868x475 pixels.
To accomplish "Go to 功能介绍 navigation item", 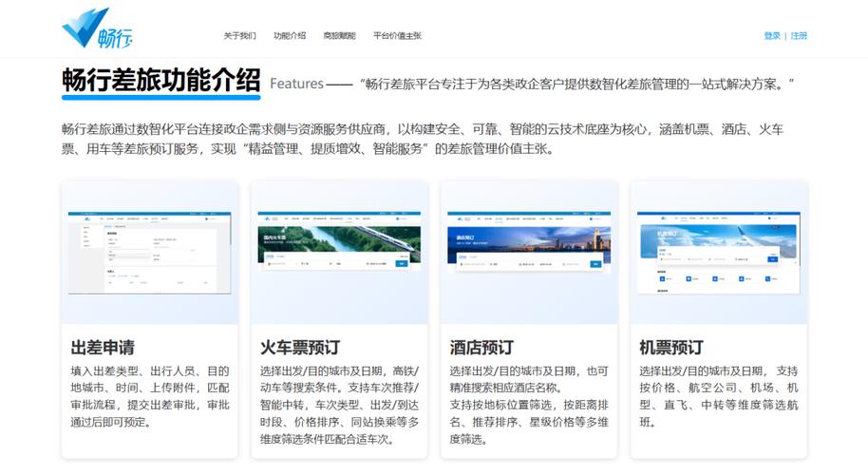I will coord(290,36).
